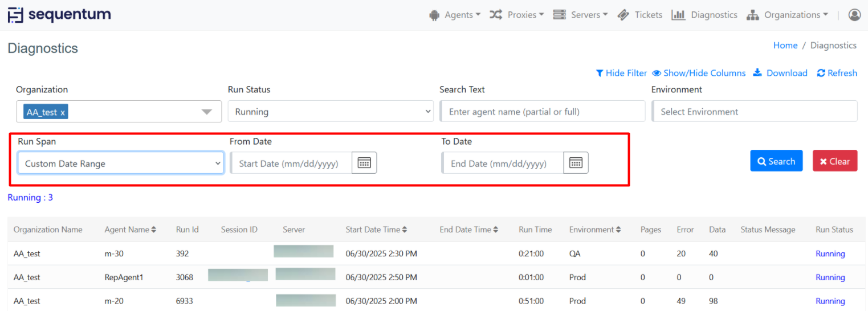The image size is (868, 311).
Task: Open To Date calendar picker
Action: [x=576, y=163]
